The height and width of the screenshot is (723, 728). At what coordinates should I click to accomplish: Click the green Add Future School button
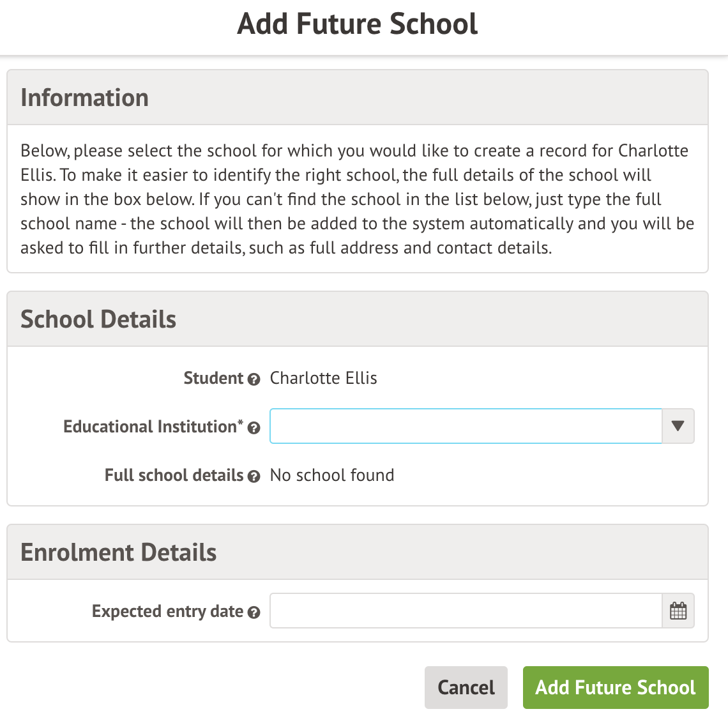coord(616,687)
